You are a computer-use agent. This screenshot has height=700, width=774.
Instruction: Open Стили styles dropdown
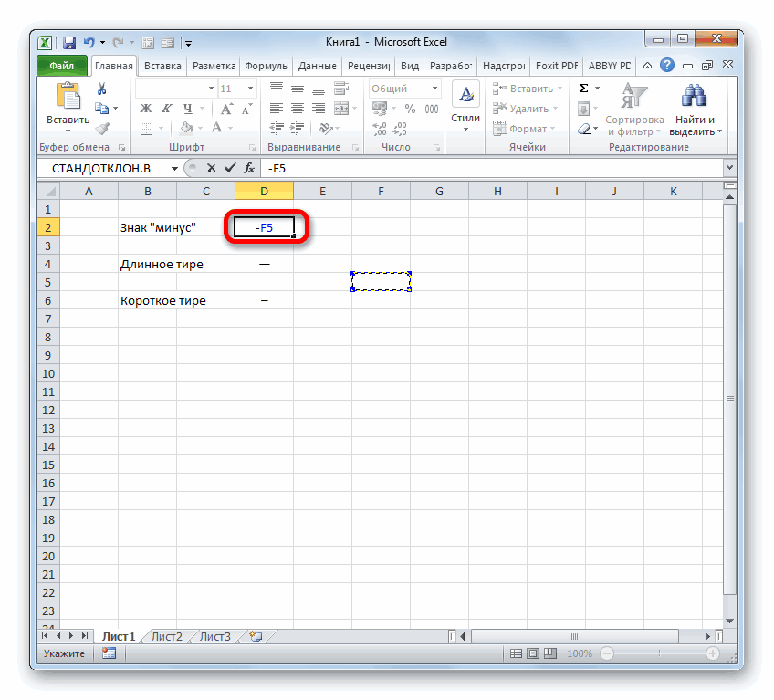(x=465, y=108)
